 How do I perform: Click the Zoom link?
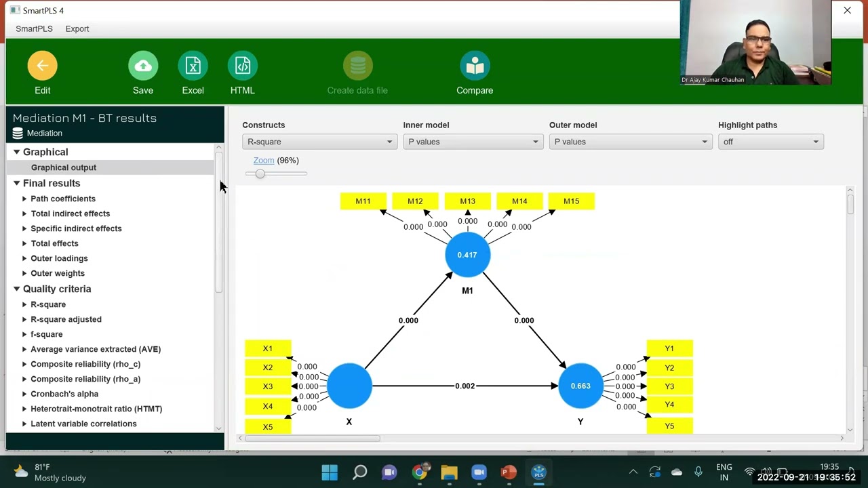coord(264,160)
